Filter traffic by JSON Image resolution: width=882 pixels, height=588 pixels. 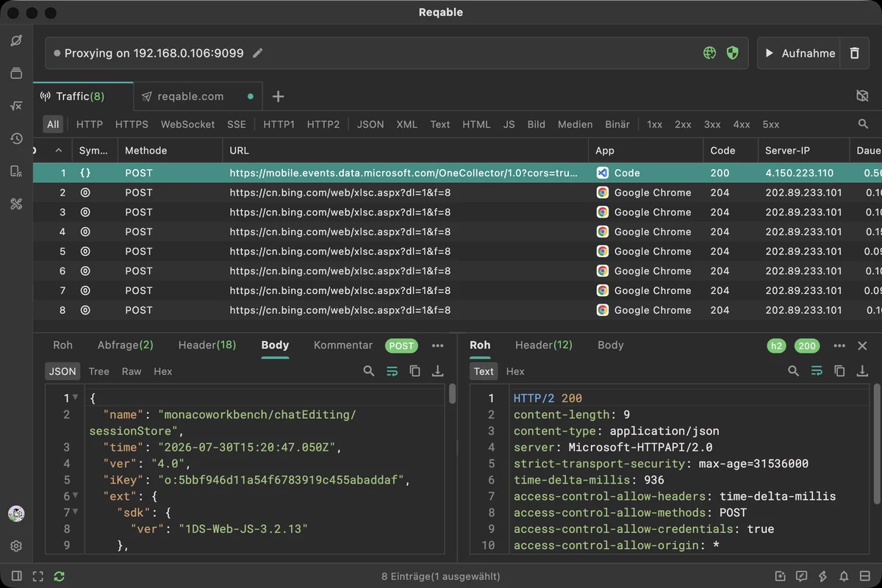tap(370, 124)
